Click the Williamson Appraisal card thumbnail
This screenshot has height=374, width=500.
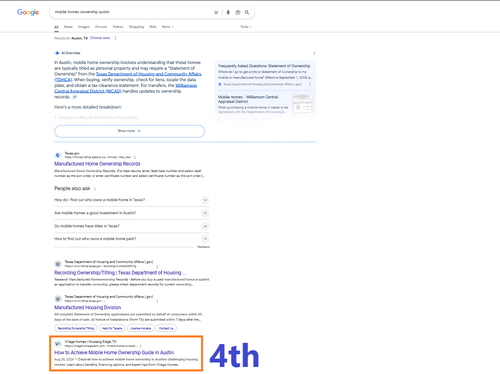click(x=302, y=104)
